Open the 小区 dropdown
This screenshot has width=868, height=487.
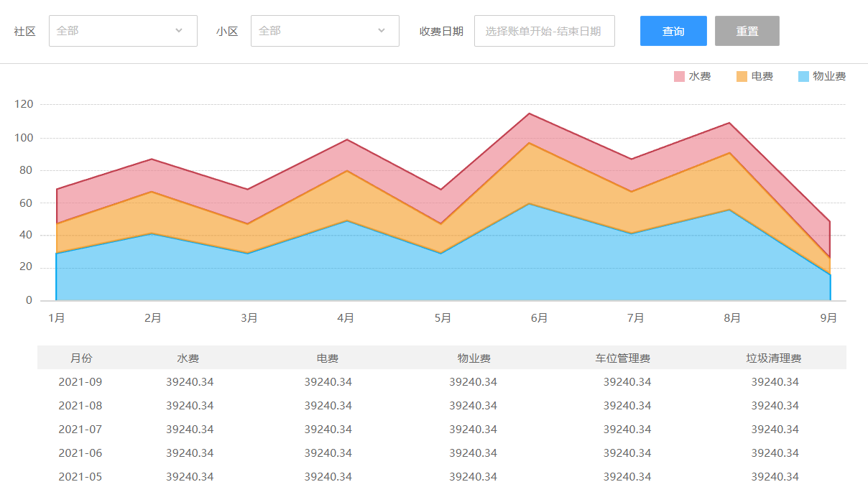point(317,31)
